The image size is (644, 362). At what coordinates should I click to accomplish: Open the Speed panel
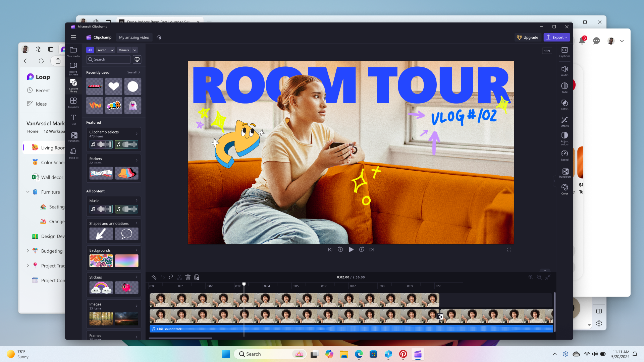565,156
